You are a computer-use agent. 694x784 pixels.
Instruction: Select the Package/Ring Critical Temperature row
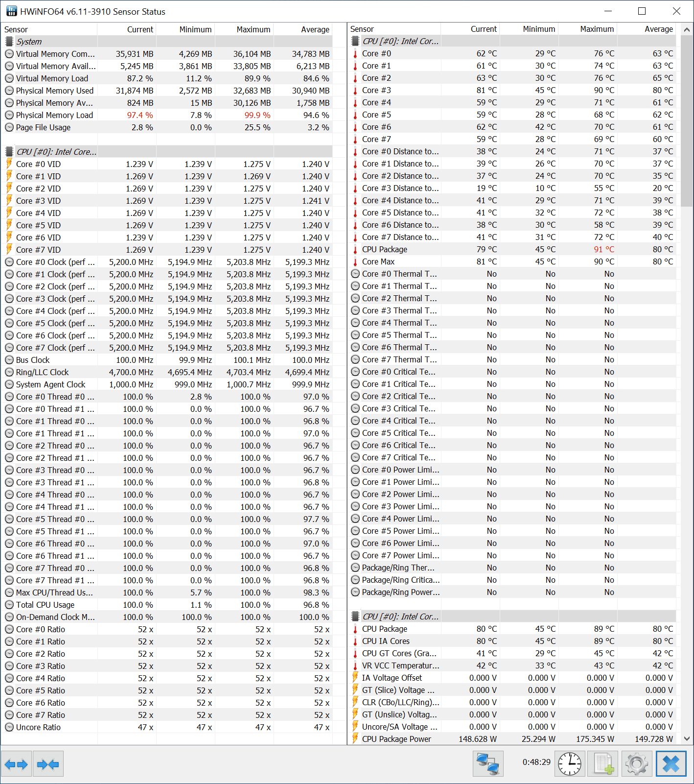pyautogui.click(x=512, y=580)
